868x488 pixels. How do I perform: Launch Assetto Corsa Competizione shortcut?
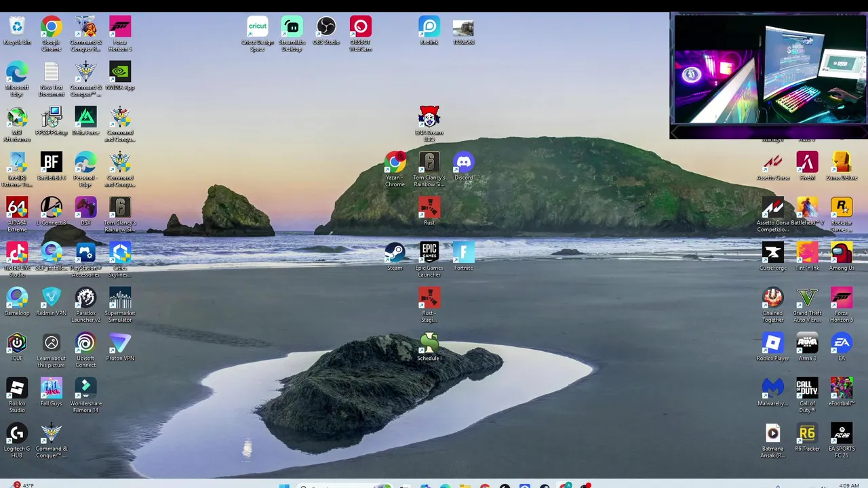click(x=773, y=215)
